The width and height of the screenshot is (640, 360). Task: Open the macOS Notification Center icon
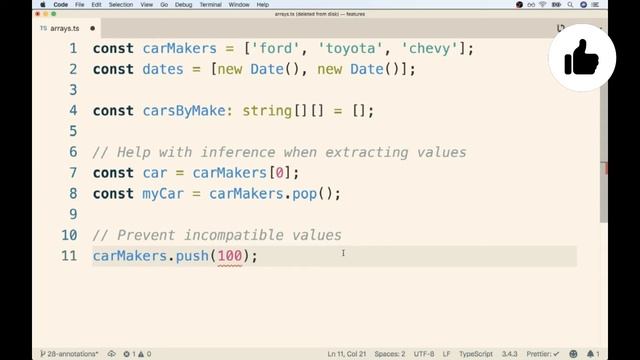click(595, 5)
